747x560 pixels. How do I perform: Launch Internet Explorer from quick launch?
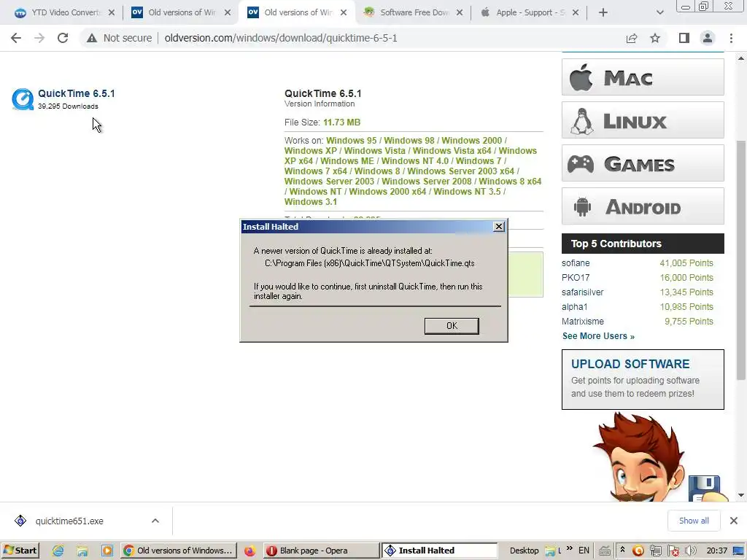(58, 551)
